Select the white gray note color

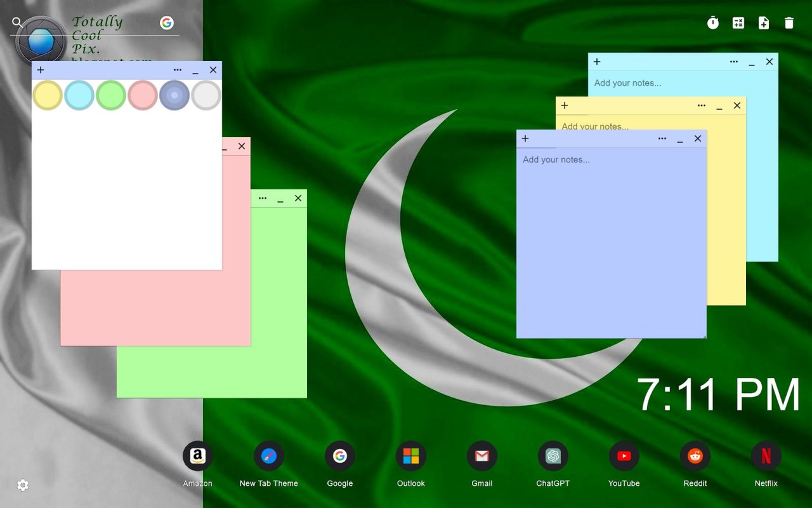[x=206, y=95]
